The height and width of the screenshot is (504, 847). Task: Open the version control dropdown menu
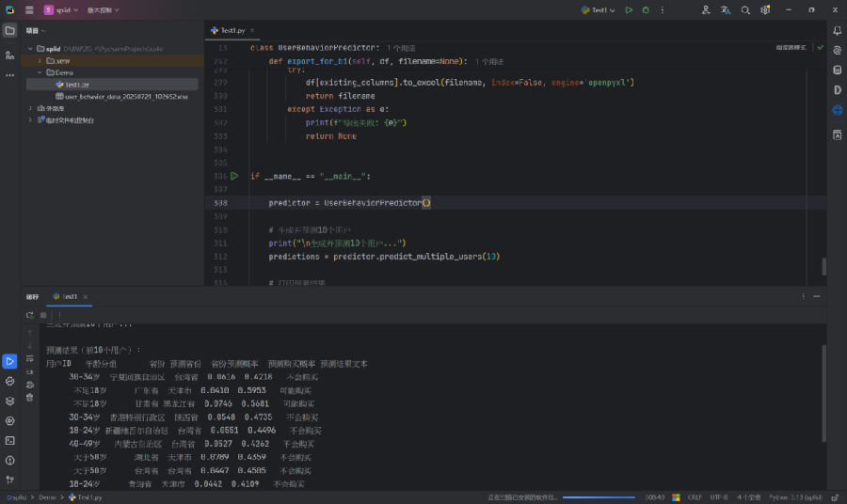tap(103, 10)
